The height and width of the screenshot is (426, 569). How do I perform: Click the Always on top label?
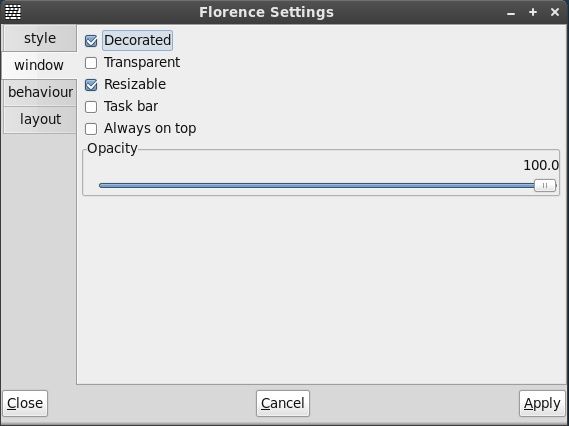pos(150,128)
